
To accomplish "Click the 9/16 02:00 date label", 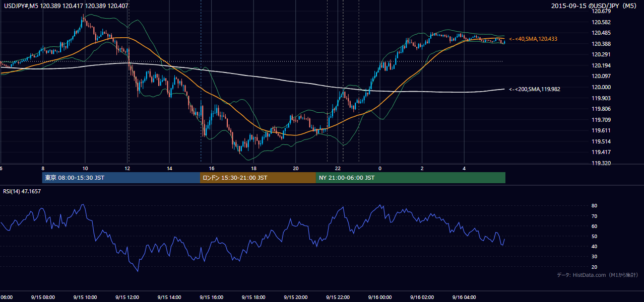I will click(422, 297).
